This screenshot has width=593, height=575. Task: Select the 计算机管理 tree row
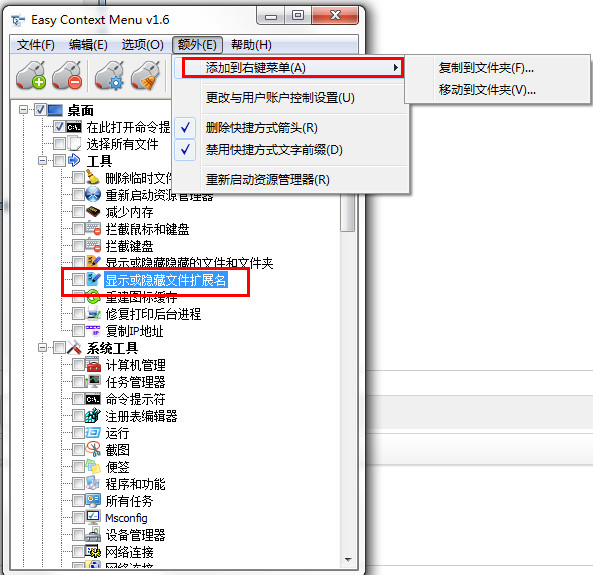(x=135, y=365)
